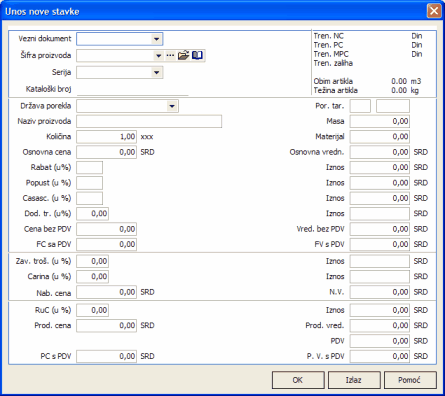The height and width of the screenshot is (396, 445).
Task: Click the Kataloški broj field
Action: pos(133,89)
